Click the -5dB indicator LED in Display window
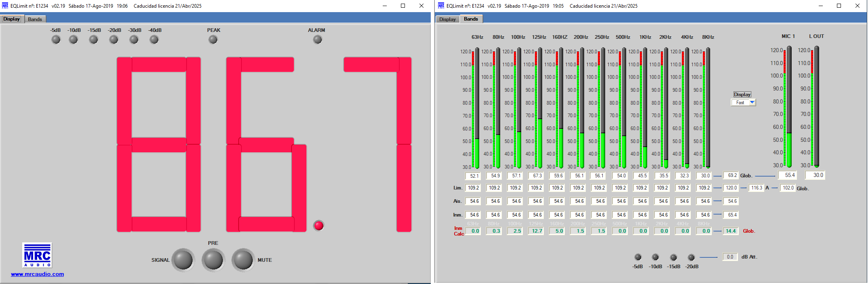This screenshot has width=868, height=284. click(x=56, y=40)
